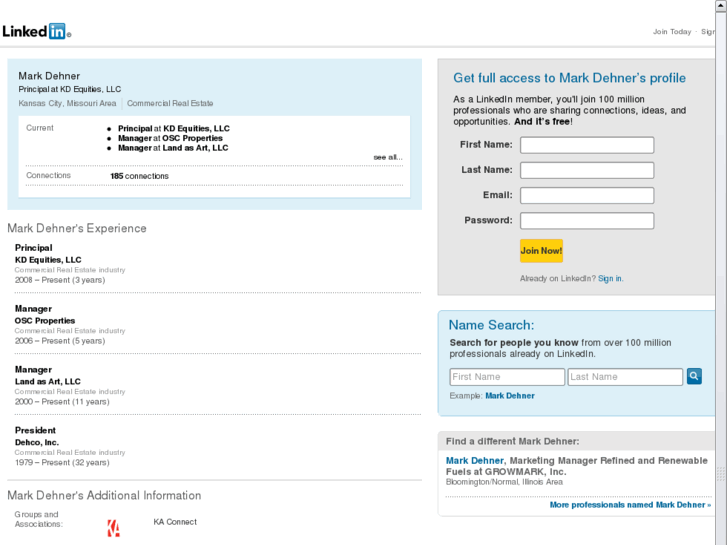
Task: Click the Dehco, Inc. experience entry
Action: tap(37, 442)
